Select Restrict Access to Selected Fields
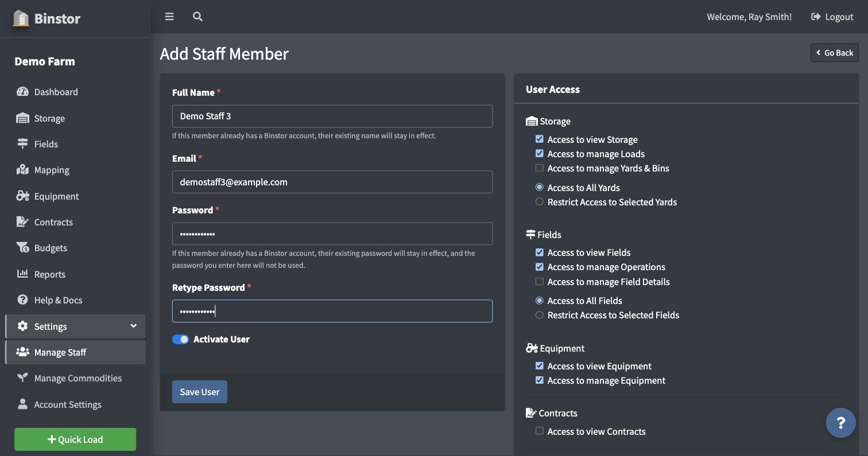The height and width of the screenshot is (456, 868). coord(539,315)
